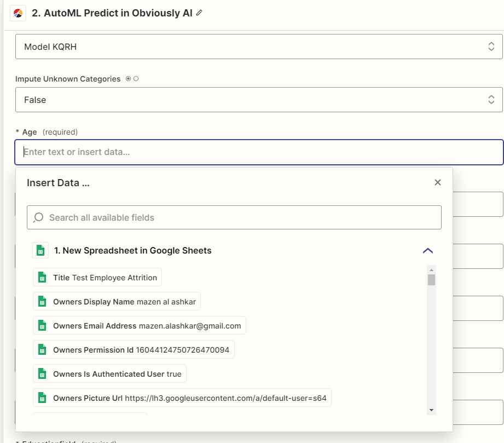Click sheets icon on Owners Display Name

pyautogui.click(x=42, y=301)
